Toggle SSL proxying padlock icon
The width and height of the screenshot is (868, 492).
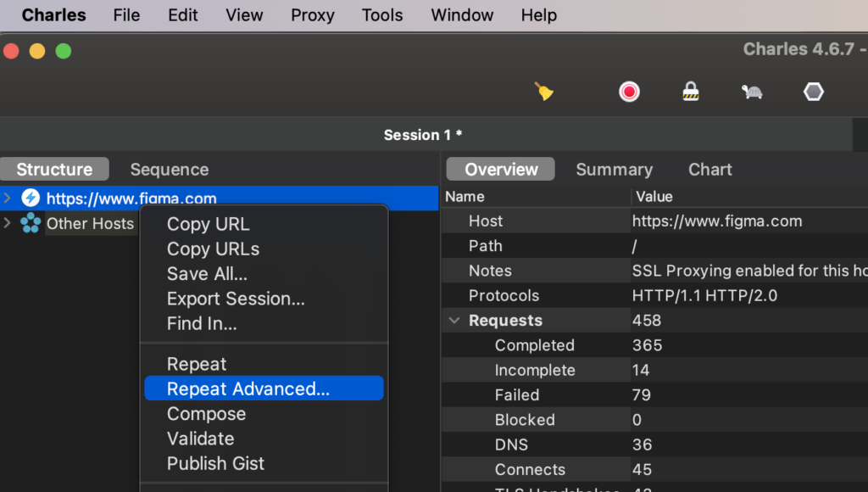pos(691,92)
